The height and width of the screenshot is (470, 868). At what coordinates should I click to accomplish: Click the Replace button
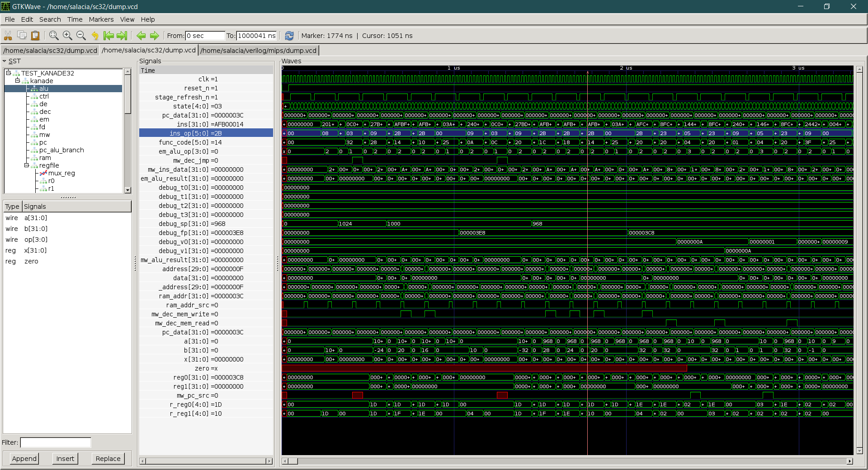(x=108, y=459)
